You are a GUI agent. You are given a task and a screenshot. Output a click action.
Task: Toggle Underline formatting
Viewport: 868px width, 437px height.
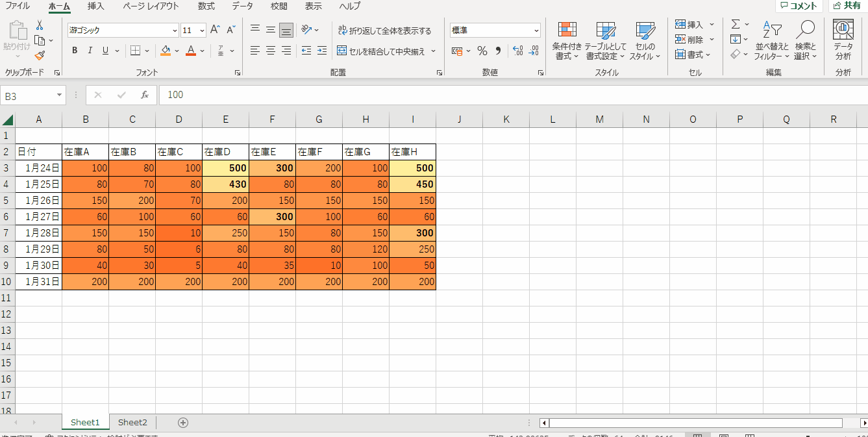tap(105, 51)
